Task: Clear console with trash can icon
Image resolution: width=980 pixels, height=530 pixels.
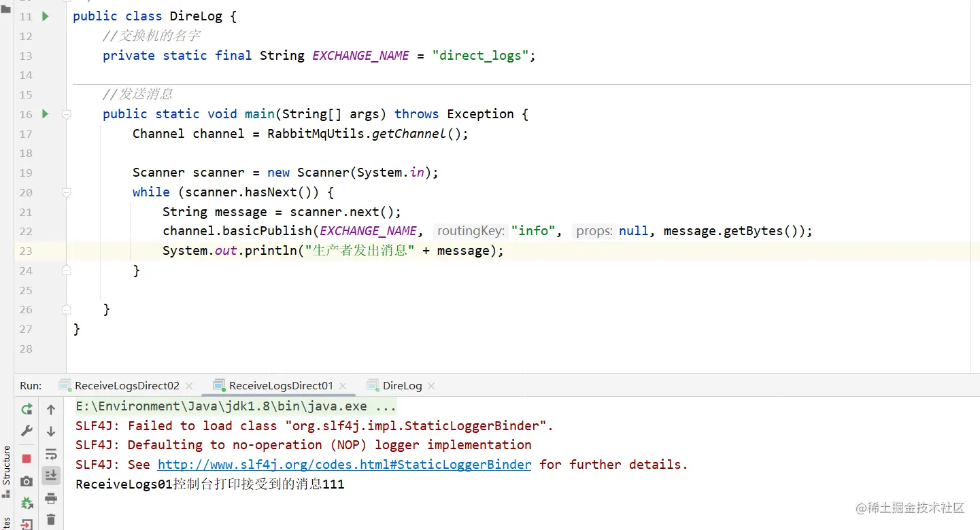Action: [51, 520]
